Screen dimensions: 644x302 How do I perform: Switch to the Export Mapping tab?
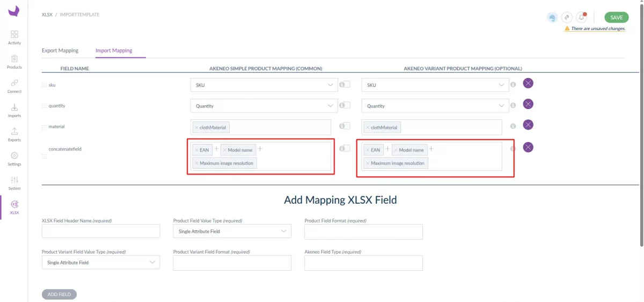click(60, 51)
